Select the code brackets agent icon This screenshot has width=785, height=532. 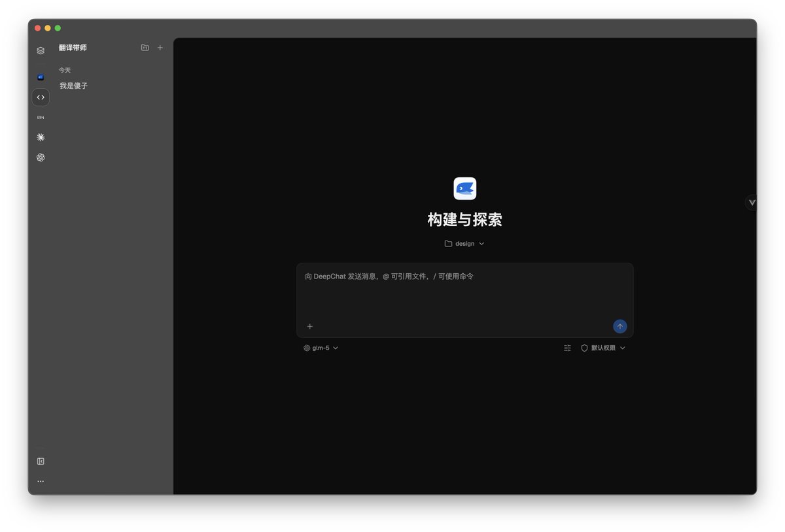[41, 97]
